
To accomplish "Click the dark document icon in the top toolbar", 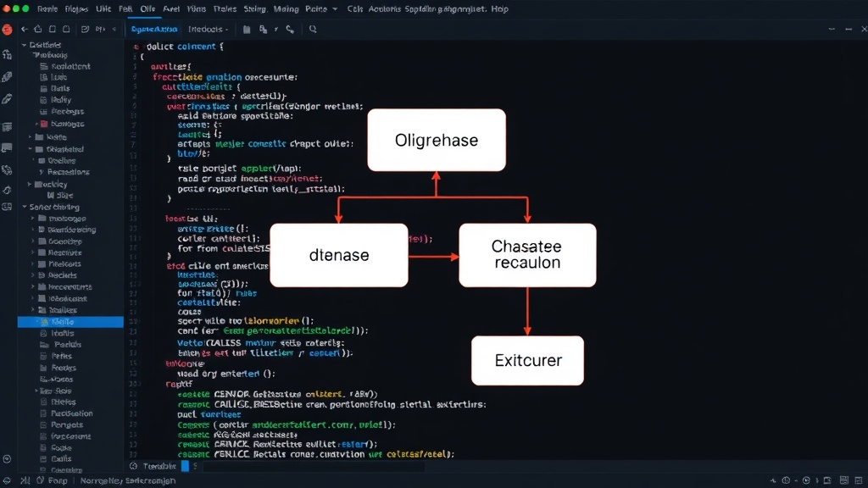I will (x=247, y=30).
